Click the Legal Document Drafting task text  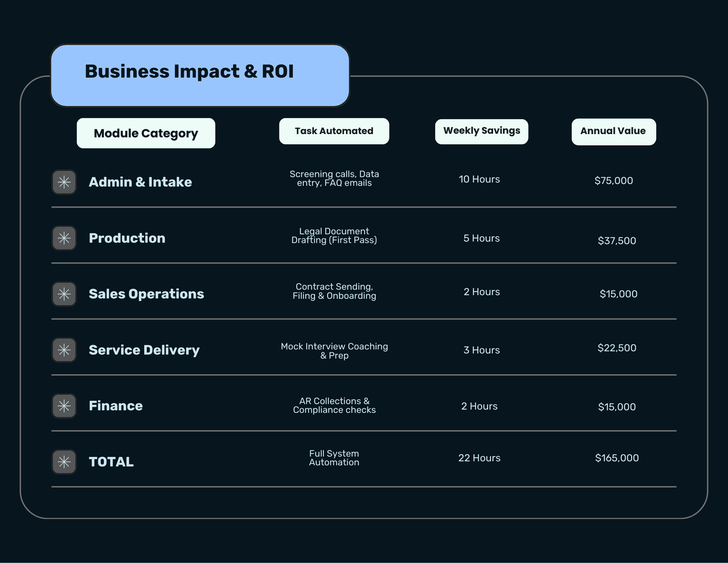[x=334, y=236]
